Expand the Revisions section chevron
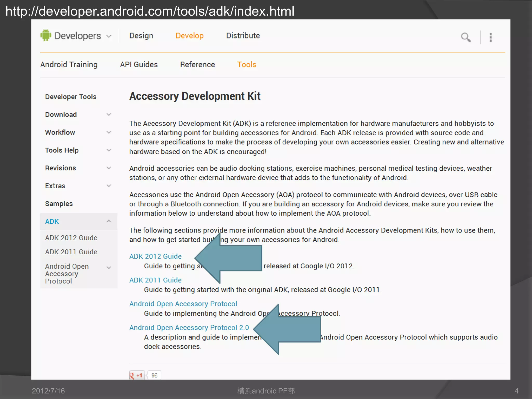Screen dimensions: 532x399 (x=109, y=168)
